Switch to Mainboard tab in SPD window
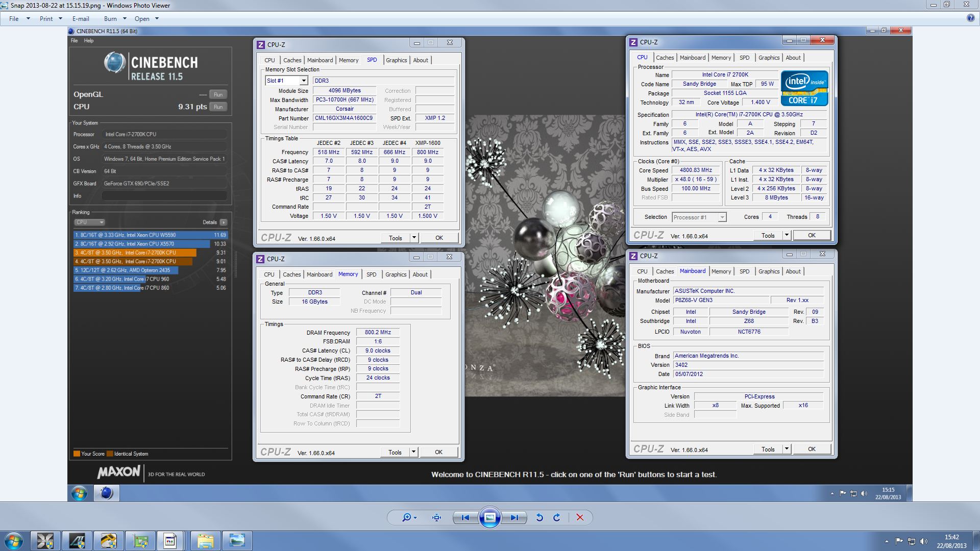The width and height of the screenshot is (980, 551). coord(320,60)
